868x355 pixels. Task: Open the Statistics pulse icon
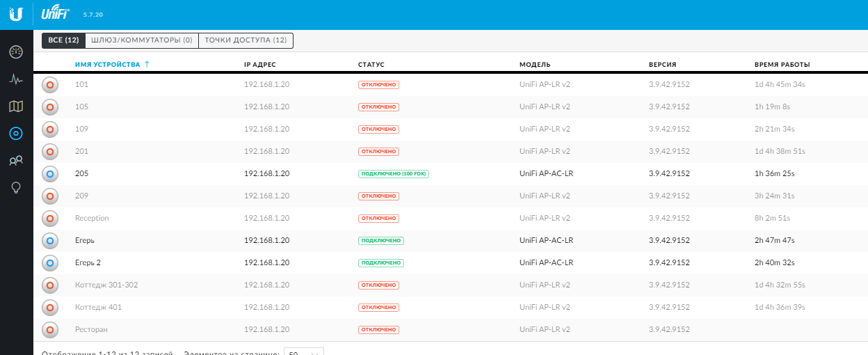[16, 79]
